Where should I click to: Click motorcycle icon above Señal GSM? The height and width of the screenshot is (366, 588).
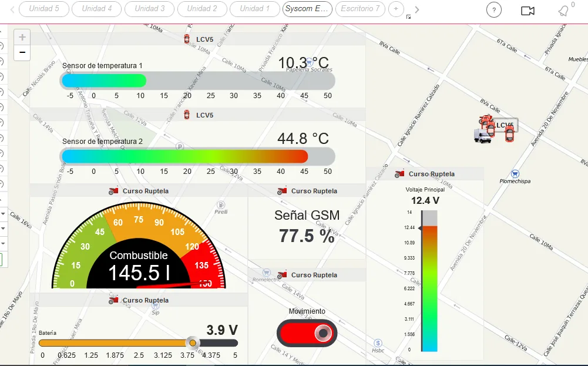(282, 190)
